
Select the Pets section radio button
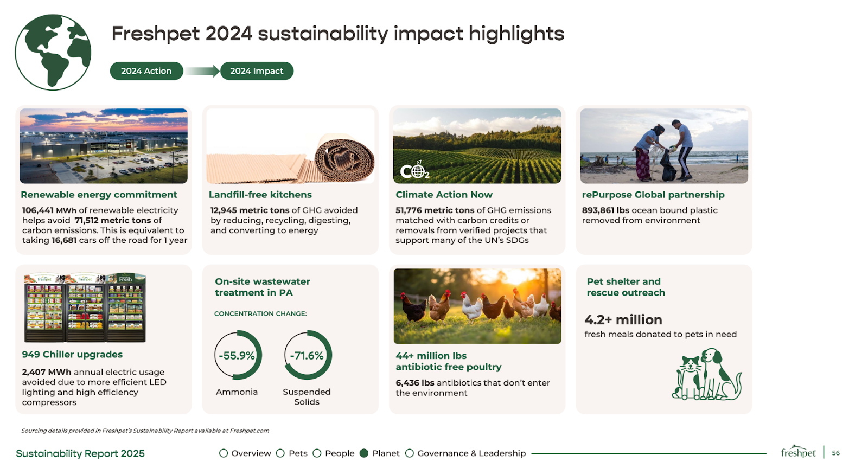pos(280,453)
